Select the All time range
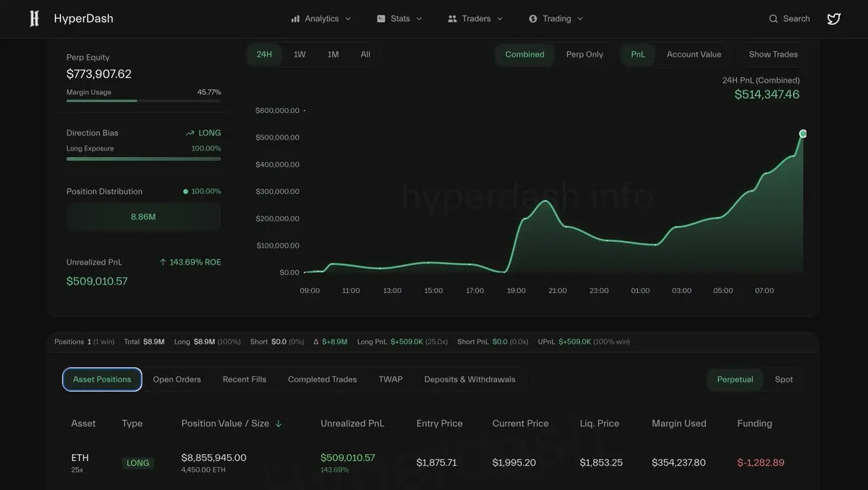 (365, 54)
